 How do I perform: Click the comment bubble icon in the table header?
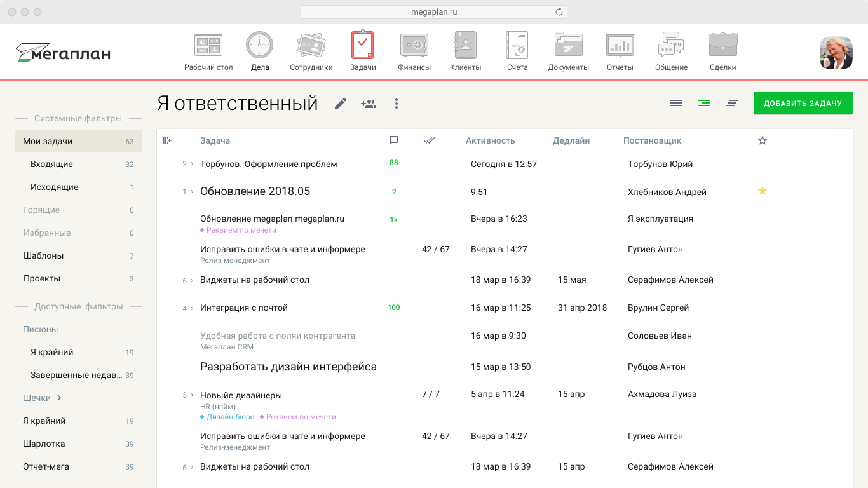393,140
